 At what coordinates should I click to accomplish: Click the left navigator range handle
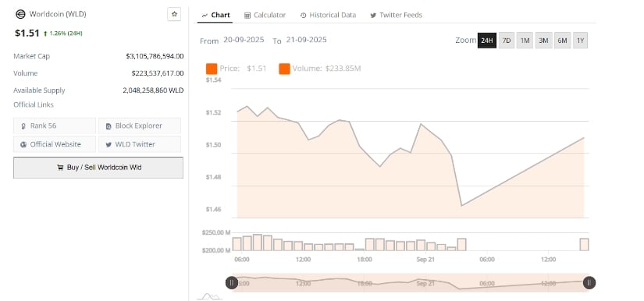pyautogui.click(x=232, y=282)
